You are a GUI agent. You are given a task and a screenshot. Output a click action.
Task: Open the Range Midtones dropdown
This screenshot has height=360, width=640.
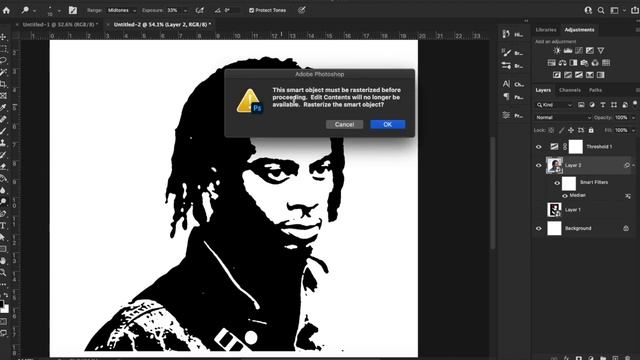122,10
